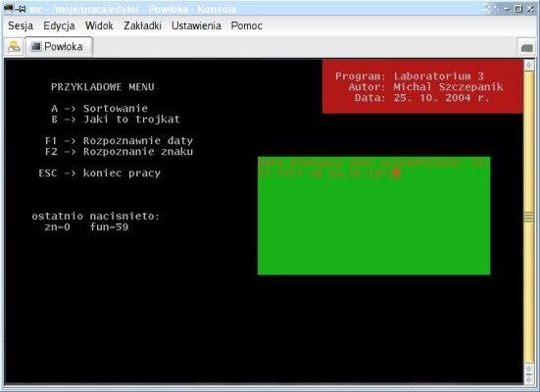Click inside the green terminal window area
Viewport: 540px width, 392px height.
click(374, 216)
